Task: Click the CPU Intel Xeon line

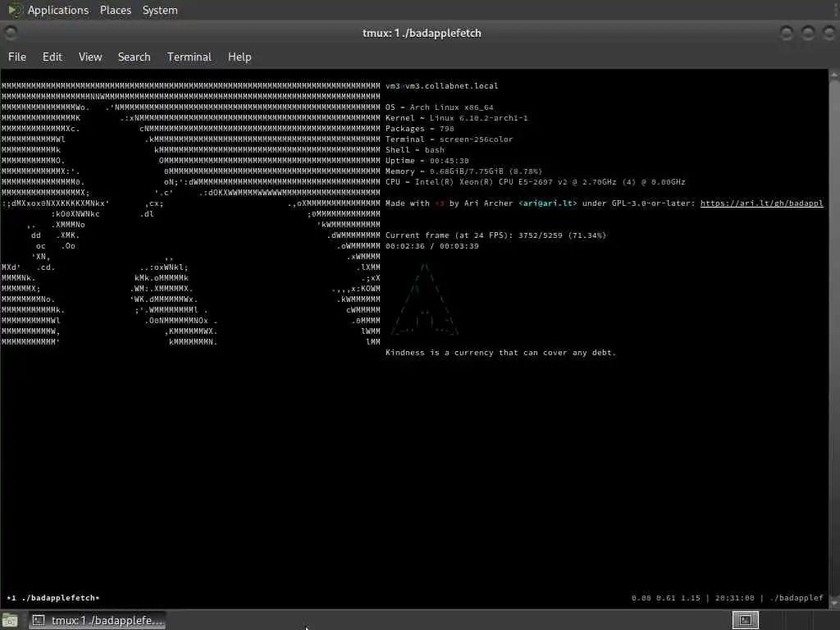Action: [x=535, y=182]
